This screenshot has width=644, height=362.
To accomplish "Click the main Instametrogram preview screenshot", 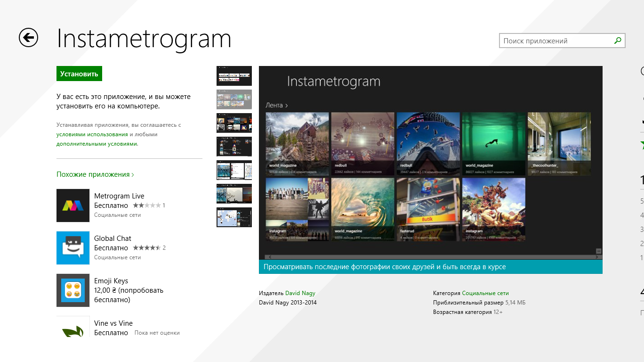I will pos(431,163).
